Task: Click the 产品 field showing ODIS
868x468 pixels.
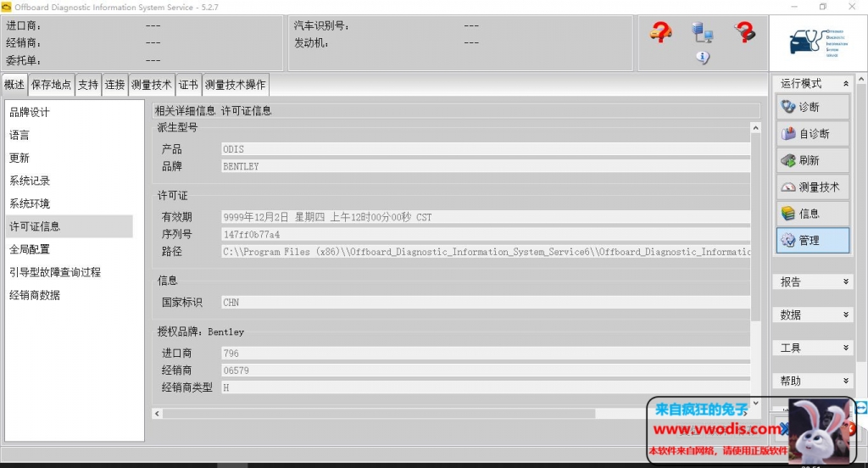Action: [x=486, y=149]
